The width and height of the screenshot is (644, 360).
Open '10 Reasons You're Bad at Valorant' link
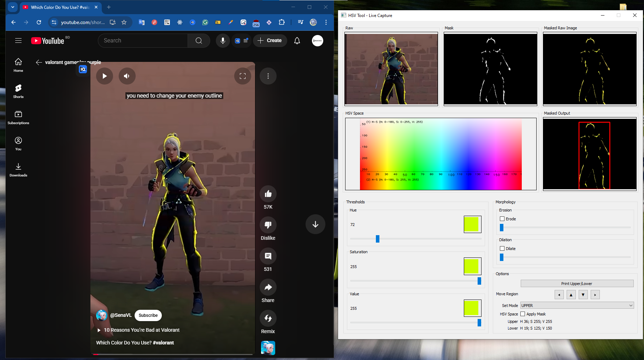pos(142,330)
